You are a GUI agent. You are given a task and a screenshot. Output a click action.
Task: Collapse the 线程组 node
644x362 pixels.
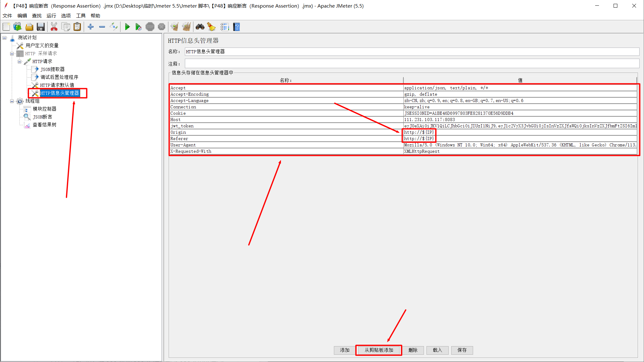point(12,101)
